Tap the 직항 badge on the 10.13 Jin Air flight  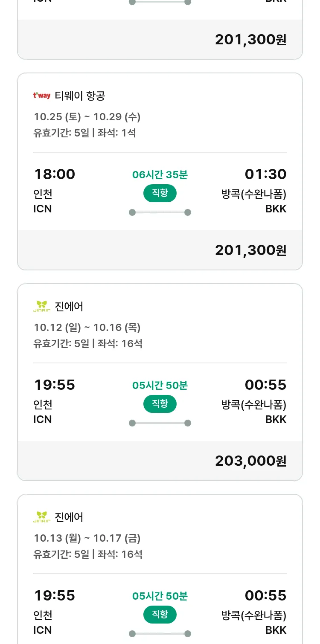coord(160,615)
